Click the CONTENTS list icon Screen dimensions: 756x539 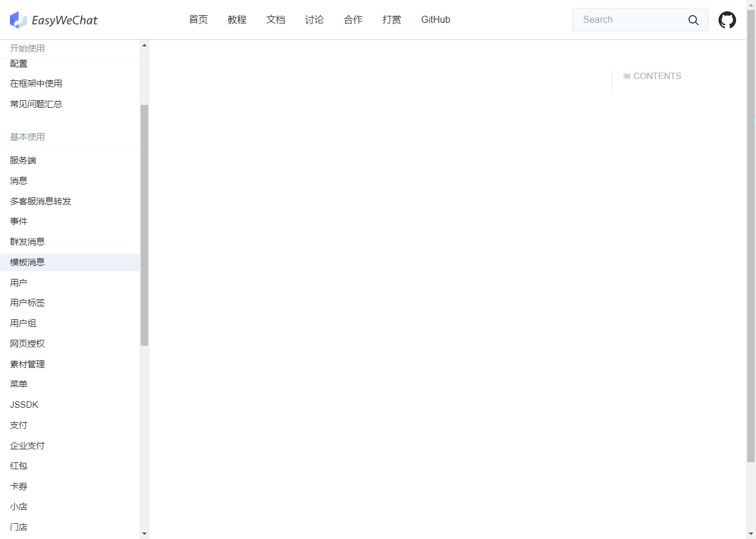(x=627, y=76)
